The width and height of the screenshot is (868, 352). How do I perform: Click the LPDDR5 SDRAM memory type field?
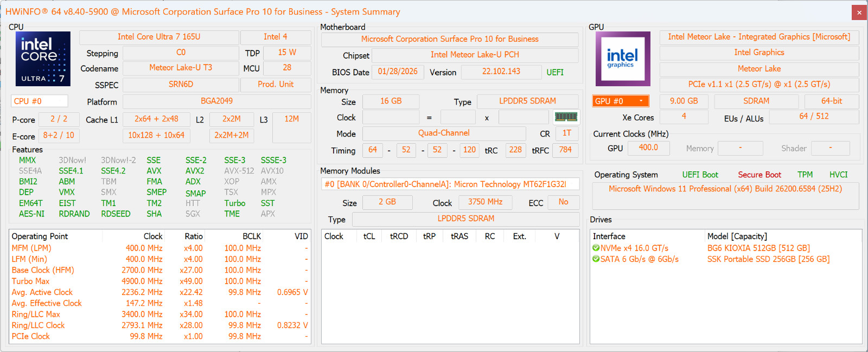point(528,101)
